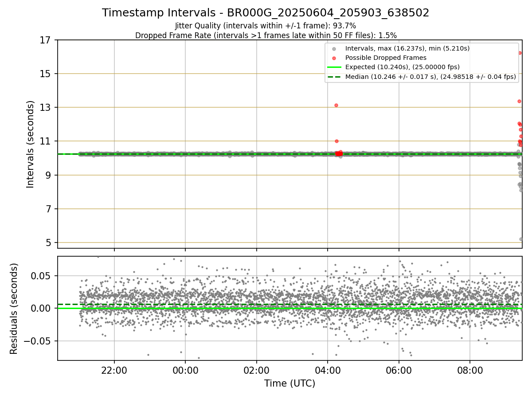Image resolution: width=532 pixels, height=399 pixels.
Task: Click the gray dot marker in the legend
Action: [x=334, y=49]
